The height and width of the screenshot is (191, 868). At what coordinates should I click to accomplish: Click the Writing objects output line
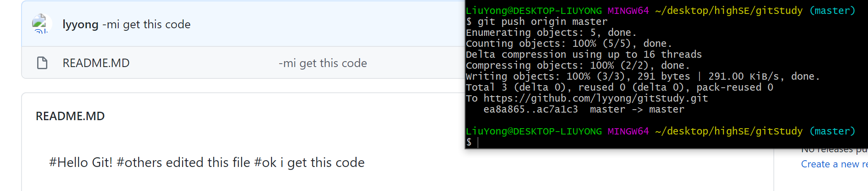pos(642,76)
